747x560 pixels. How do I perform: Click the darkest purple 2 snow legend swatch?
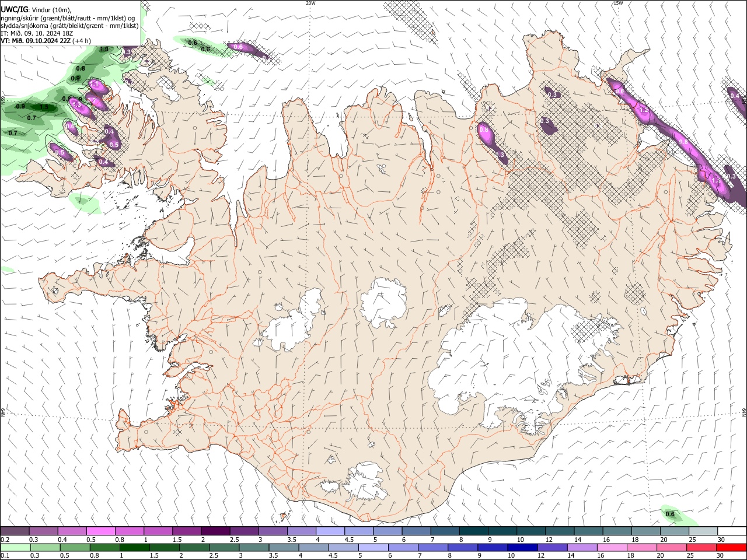point(215,531)
